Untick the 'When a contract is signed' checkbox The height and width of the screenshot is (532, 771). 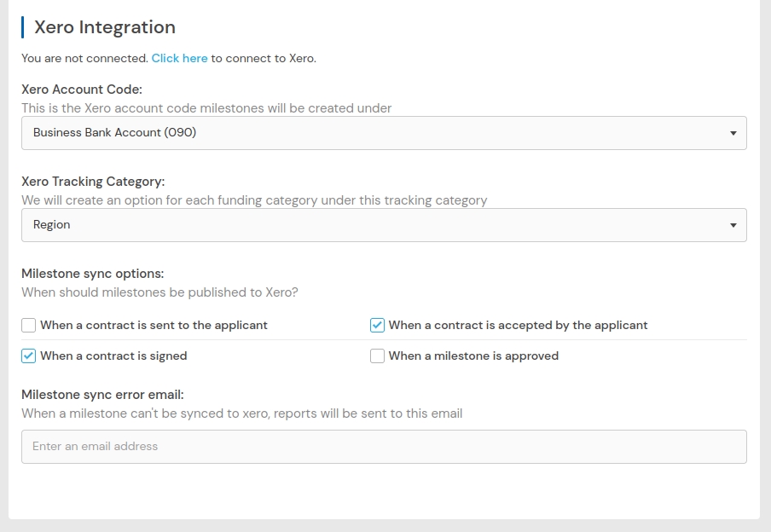29,356
